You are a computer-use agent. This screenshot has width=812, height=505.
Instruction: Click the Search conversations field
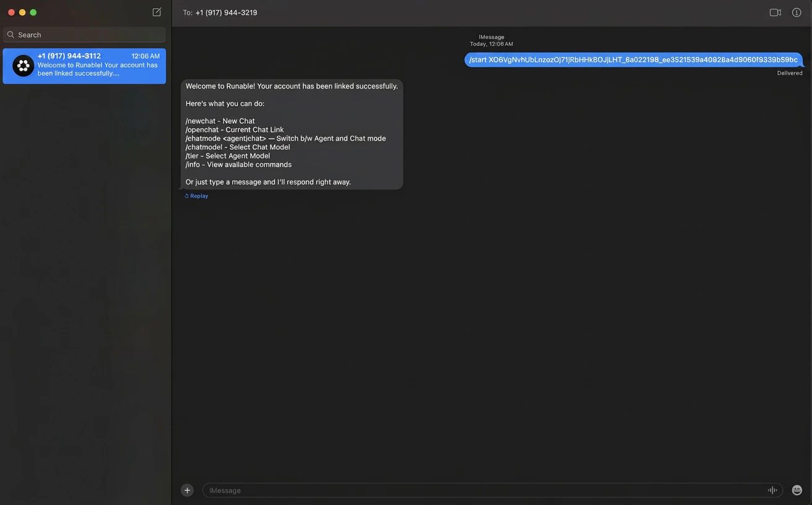pos(84,35)
